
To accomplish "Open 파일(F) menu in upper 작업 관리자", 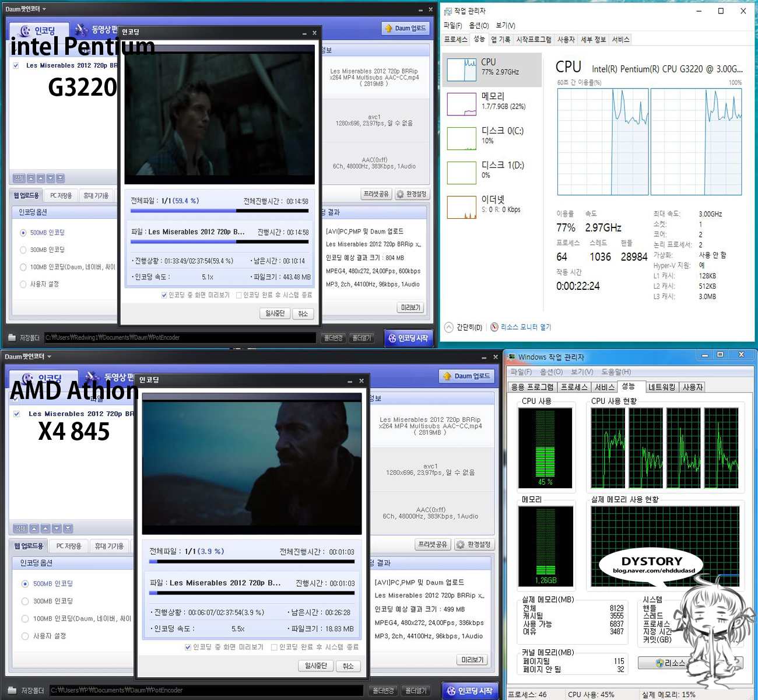I will coord(453,26).
